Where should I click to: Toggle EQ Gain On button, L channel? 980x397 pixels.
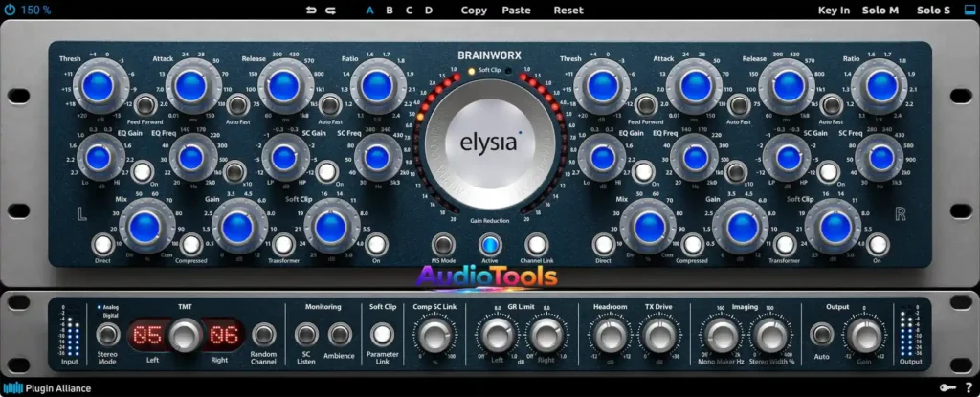(143, 171)
